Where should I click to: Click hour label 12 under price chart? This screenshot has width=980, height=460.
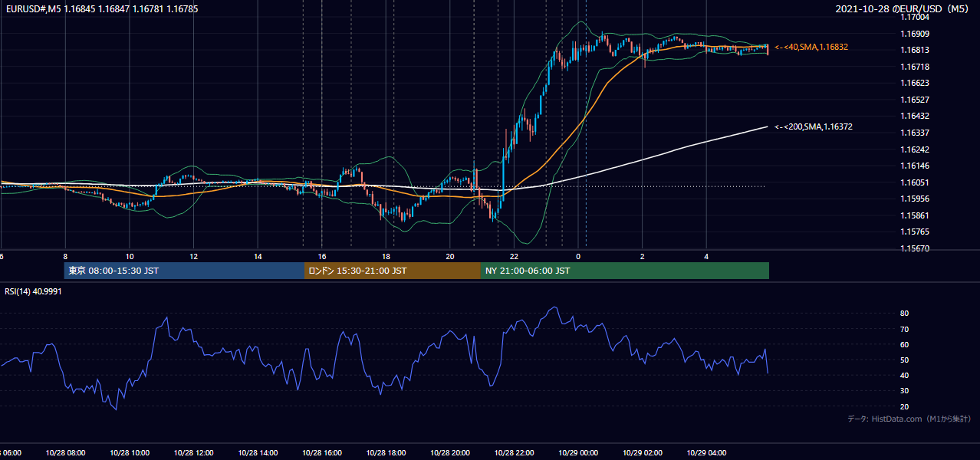[194, 257]
